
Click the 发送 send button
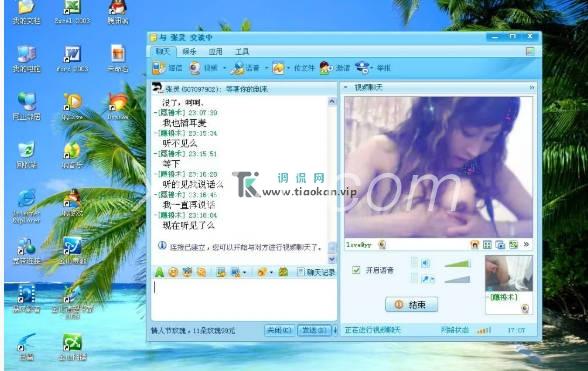point(314,330)
